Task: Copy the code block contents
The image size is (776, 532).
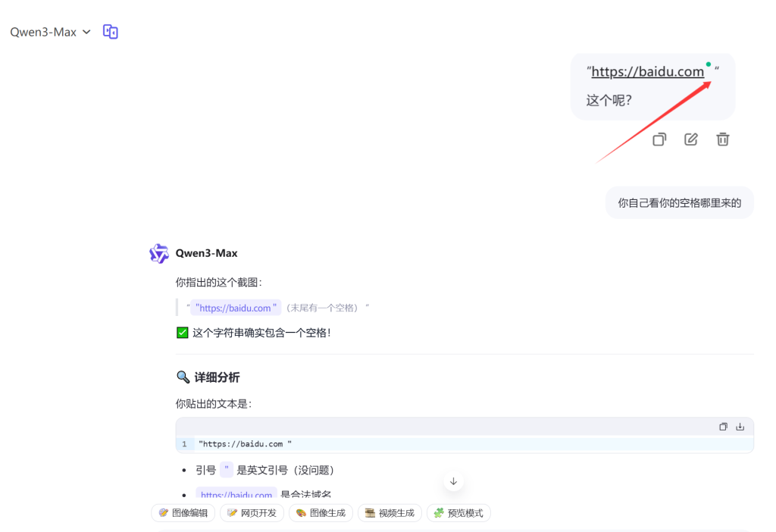Action: tap(723, 427)
